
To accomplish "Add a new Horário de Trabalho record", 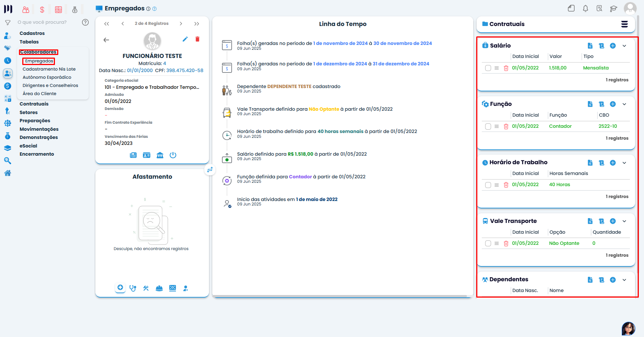I will point(613,163).
